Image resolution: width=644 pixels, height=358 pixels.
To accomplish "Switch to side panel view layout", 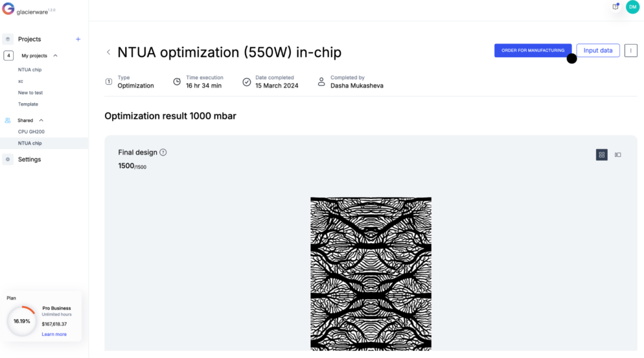I will click(618, 155).
